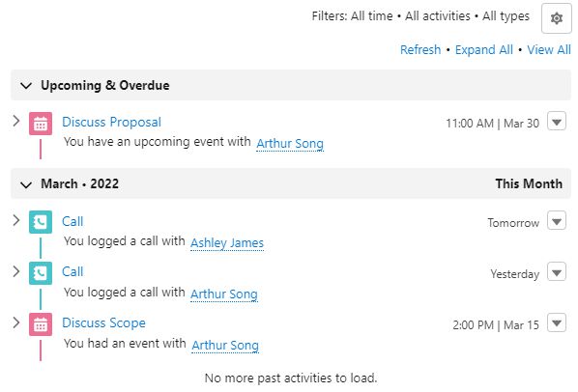578x392 pixels.
Task: Click the phone icon for Yesterday's call
Action: (x=41, y=272)
